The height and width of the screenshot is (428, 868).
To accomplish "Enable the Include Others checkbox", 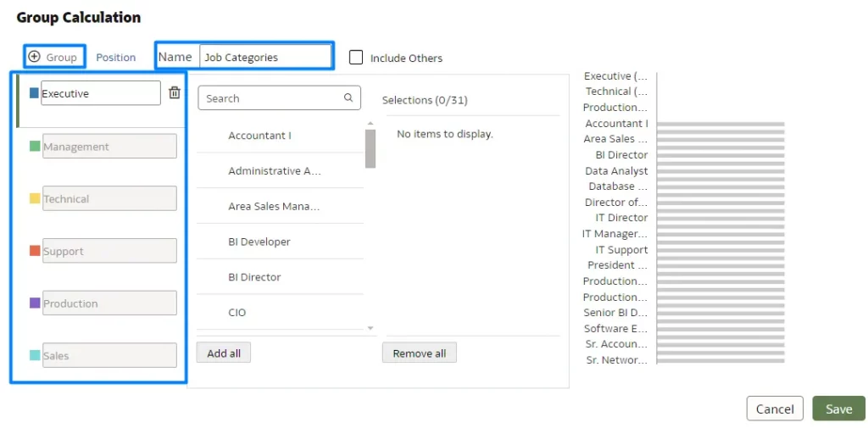I will [356, 58].
